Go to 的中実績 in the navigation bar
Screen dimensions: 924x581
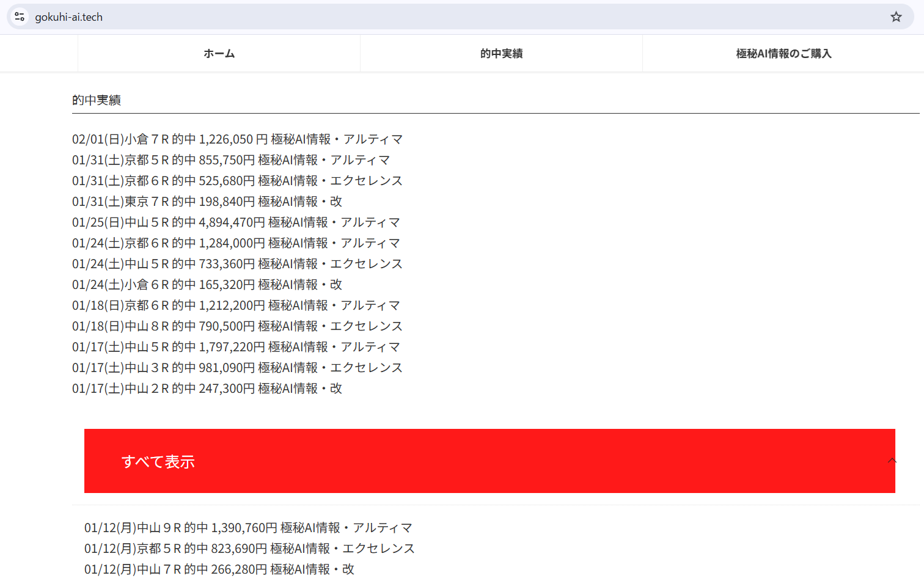tap(501, 54)
